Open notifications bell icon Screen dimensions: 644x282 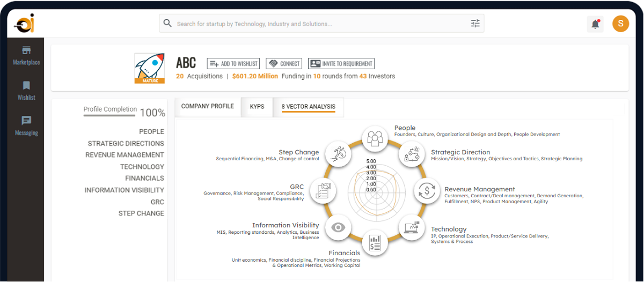[595, 24]
